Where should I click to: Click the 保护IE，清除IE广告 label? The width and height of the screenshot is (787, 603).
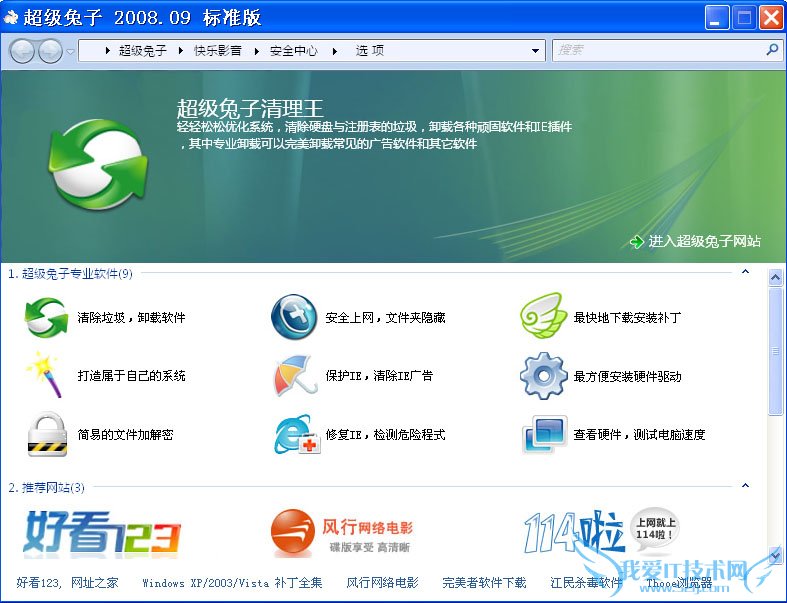click(x=379, y=376)
